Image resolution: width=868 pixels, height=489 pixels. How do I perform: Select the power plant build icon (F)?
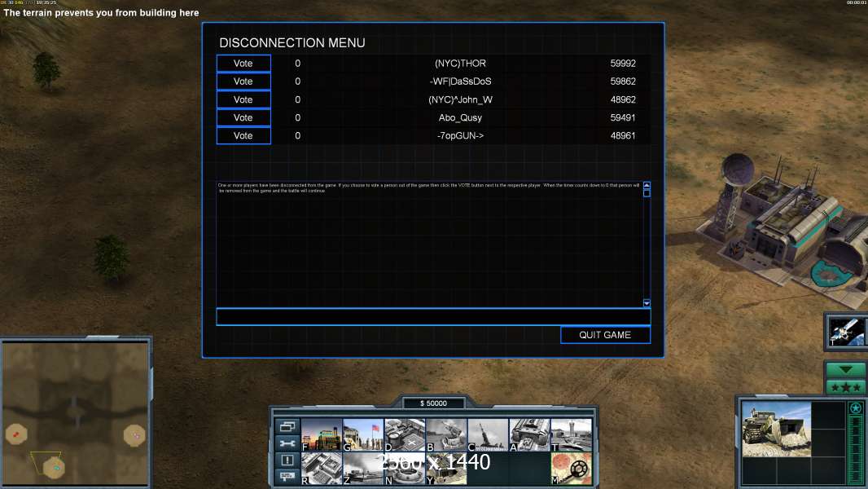click(322, 434)
